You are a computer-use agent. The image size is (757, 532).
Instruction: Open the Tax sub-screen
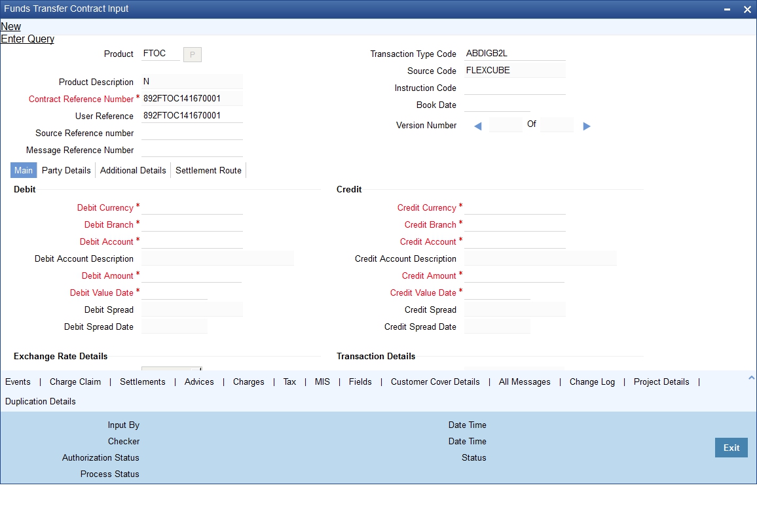point(289,382)
